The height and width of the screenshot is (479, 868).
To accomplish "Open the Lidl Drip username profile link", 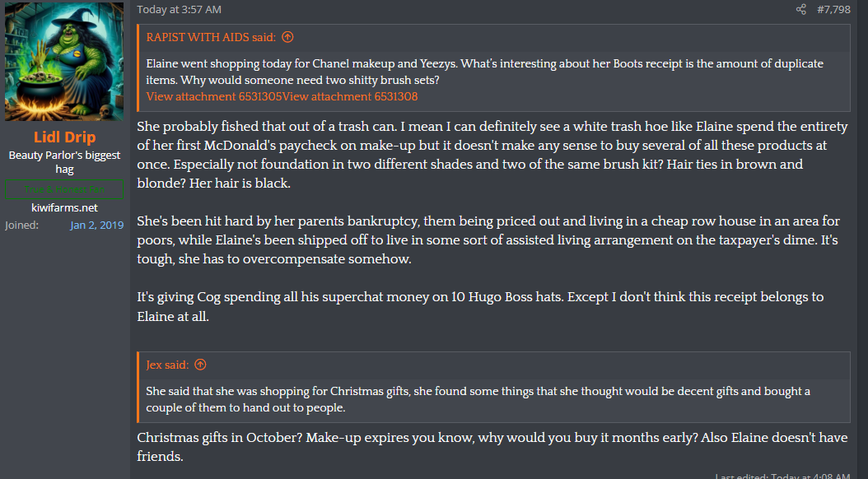I will [x=64, y=137].
